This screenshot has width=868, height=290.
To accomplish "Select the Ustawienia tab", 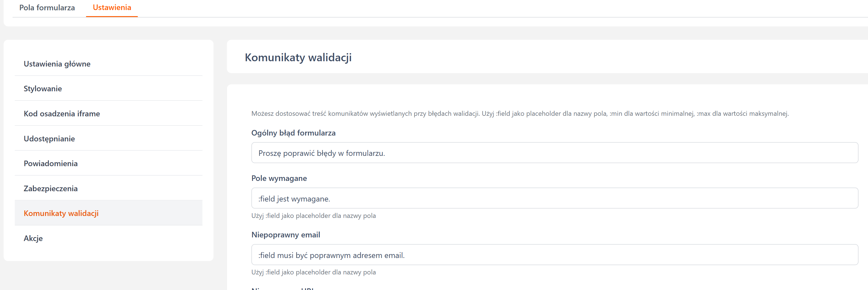I will pos(112,8).
